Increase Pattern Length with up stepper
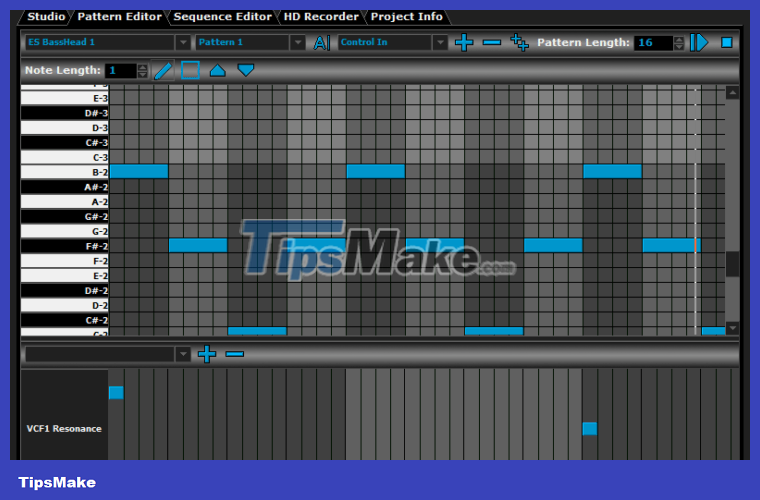The height and width of the screenshot is (500, 760). point(679,39)
